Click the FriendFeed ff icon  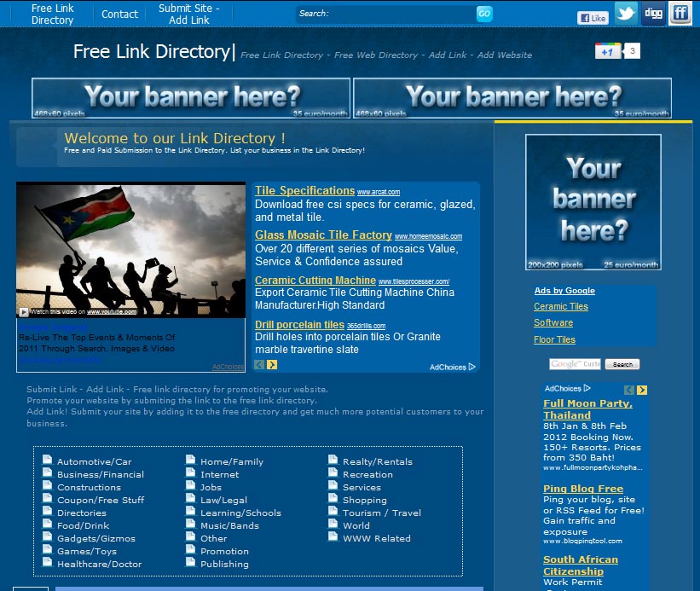point(680,13)
